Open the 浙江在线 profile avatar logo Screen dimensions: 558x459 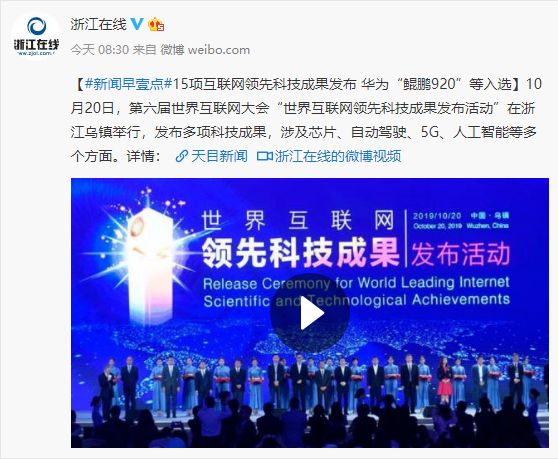click(x=36, y=36)
